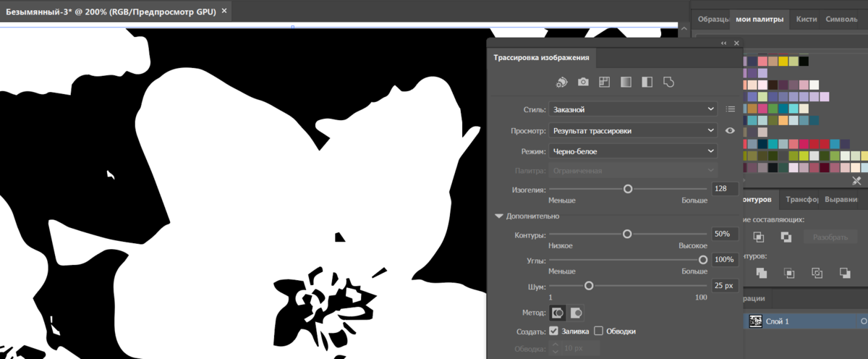Apply the Outline tracing preset icon
868x359 pixels.
pos(668,82)
